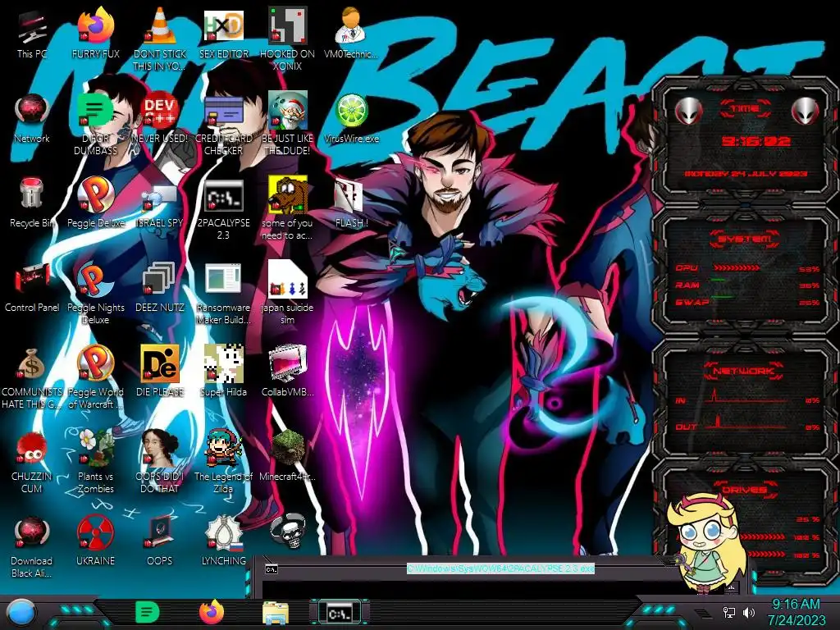Click the date text MONDAY 24 JULY 2023

[746, 174]
